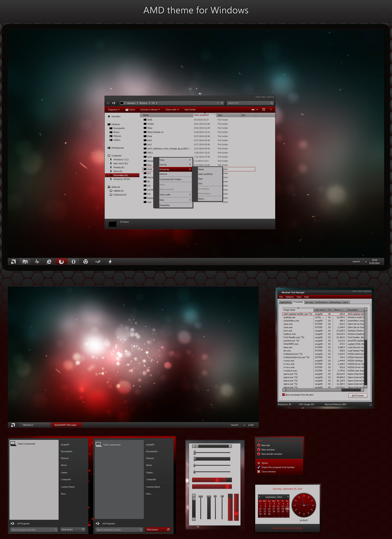The image size is (392, 539).
Task: Open the Opera taskbar icon
Action: [x=73, y=261]
